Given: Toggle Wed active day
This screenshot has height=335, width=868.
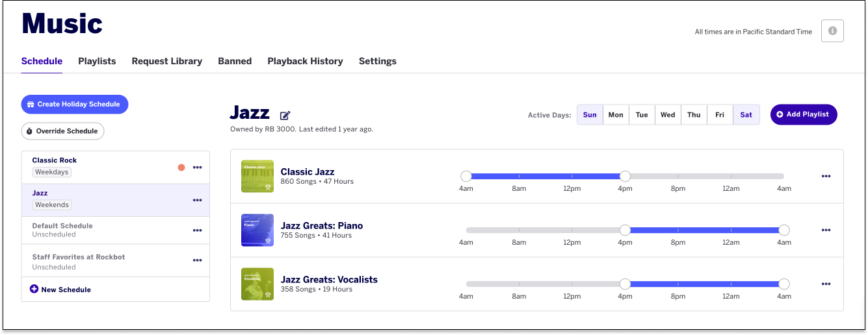Looking at the screenshot, I should 668,115.
